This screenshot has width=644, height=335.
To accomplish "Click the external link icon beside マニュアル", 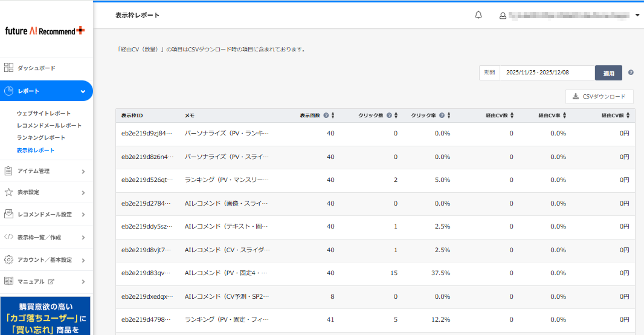I will 51,282.
